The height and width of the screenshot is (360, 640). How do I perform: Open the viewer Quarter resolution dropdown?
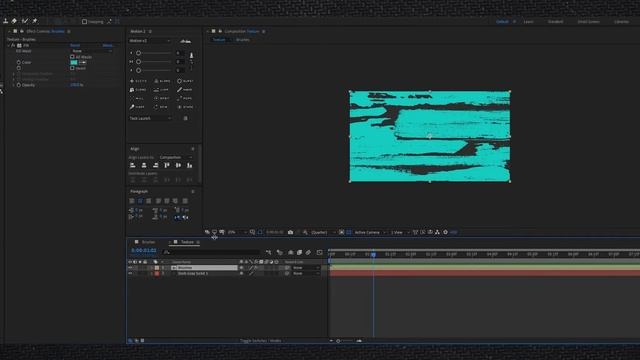[323, 232]
